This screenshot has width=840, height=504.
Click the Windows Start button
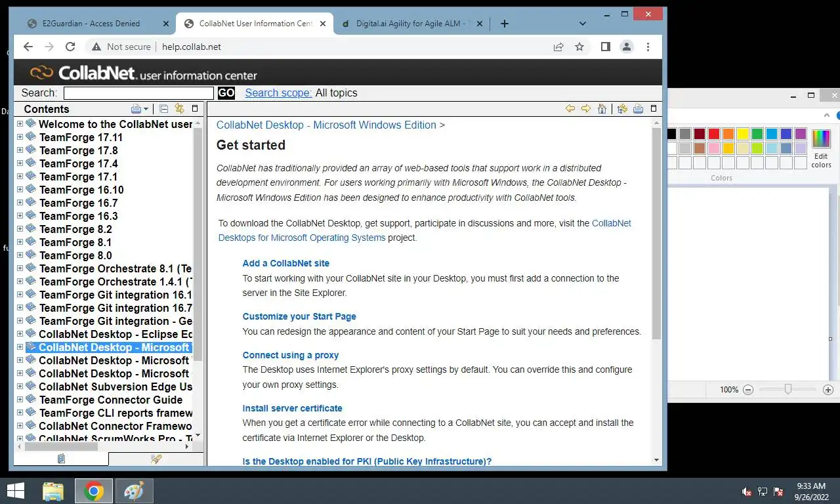[x=15, y=491]
